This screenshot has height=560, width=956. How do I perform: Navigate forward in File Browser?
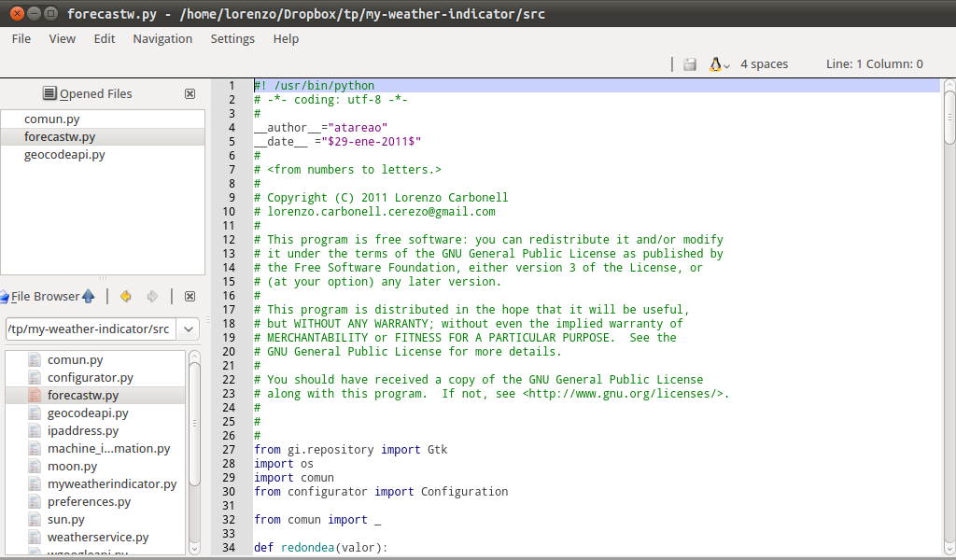coord(152,296)
